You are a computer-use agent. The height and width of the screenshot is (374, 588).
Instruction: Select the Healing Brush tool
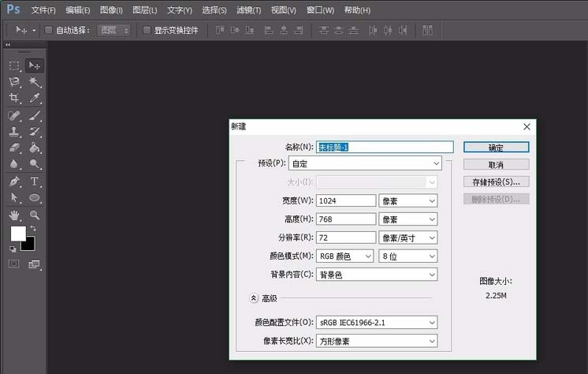pyautogui.click(x=14, y=115)
